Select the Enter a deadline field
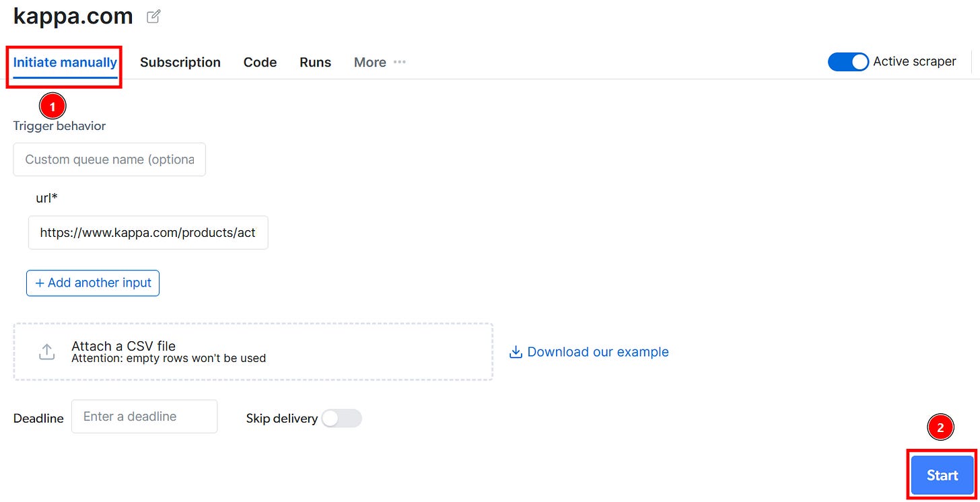This screenshot has width=980, height=502. 144,417
